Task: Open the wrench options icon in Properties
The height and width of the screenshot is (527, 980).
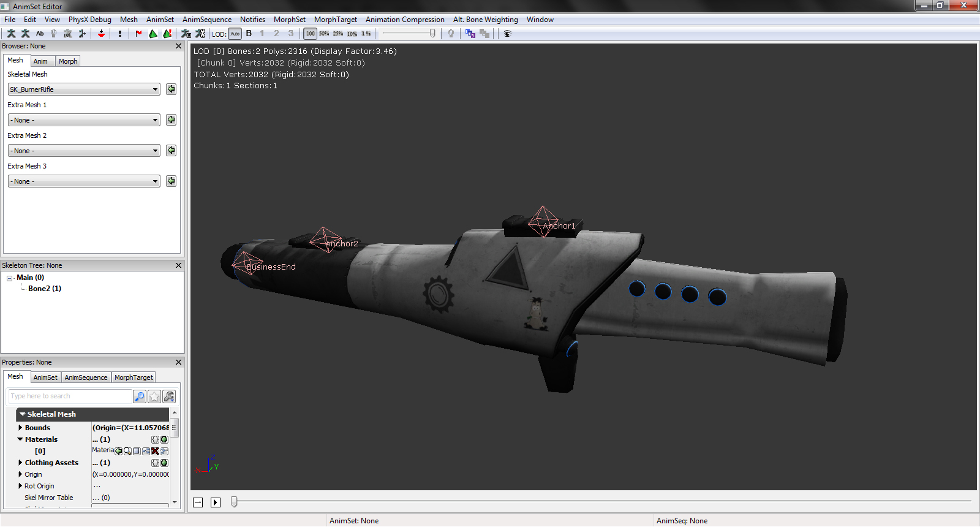Action: click(x=169, y=396)
